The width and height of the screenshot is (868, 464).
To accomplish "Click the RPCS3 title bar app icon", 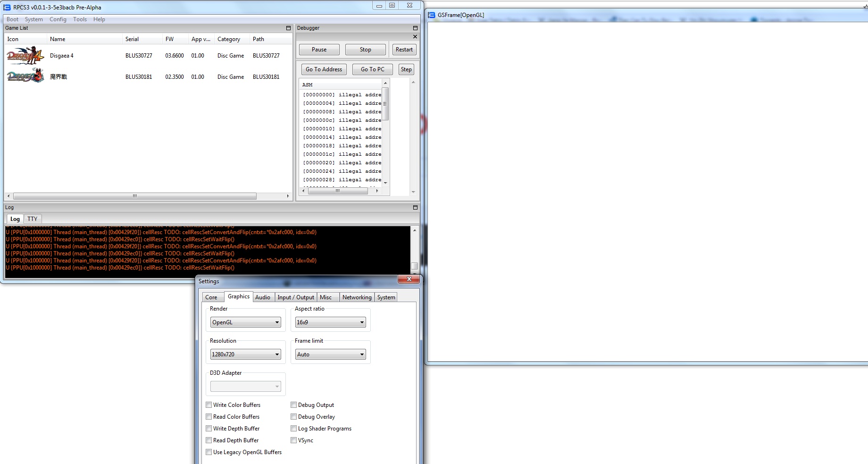I will pos(7,8).
